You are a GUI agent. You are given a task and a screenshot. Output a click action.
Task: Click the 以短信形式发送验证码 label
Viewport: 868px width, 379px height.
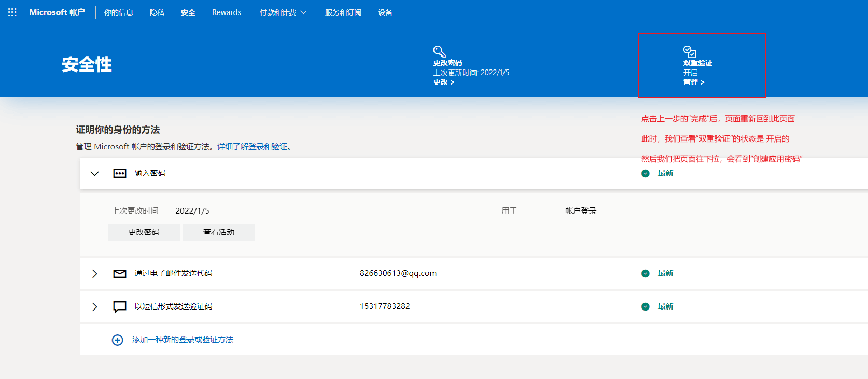click(173, 306)
